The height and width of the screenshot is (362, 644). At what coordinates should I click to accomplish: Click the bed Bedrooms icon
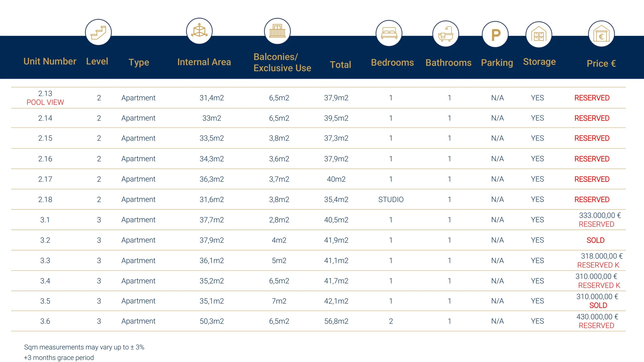click(x=389, y=33)
